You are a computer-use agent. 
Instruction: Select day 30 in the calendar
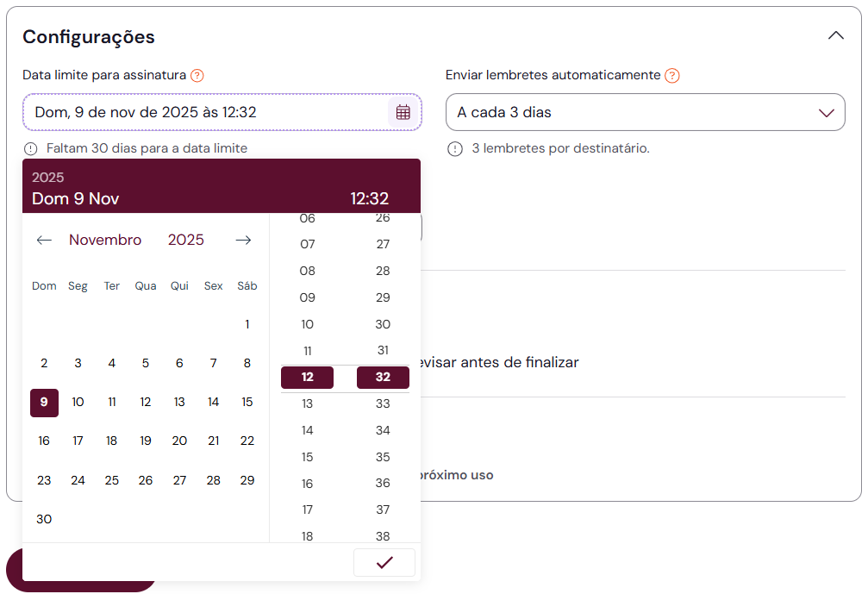tap(44, 519)
